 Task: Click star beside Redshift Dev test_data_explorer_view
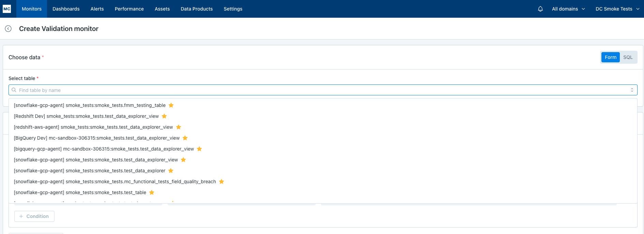tap(164, 116)
